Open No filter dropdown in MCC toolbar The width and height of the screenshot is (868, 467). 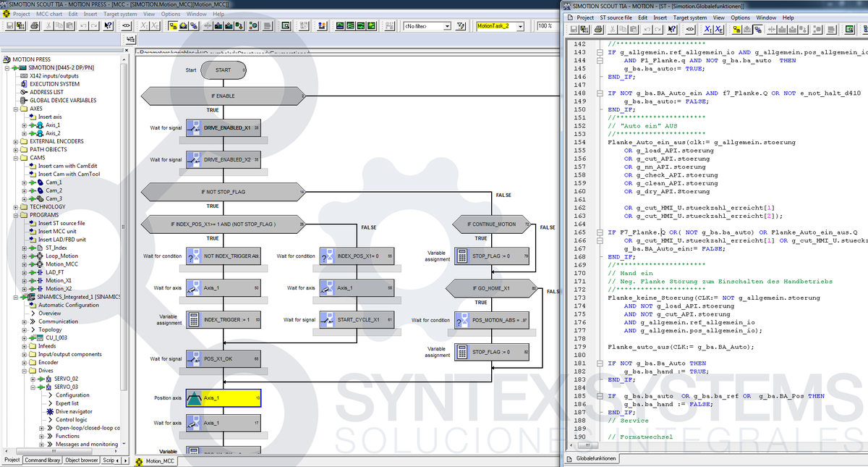[x=448, y=26]
